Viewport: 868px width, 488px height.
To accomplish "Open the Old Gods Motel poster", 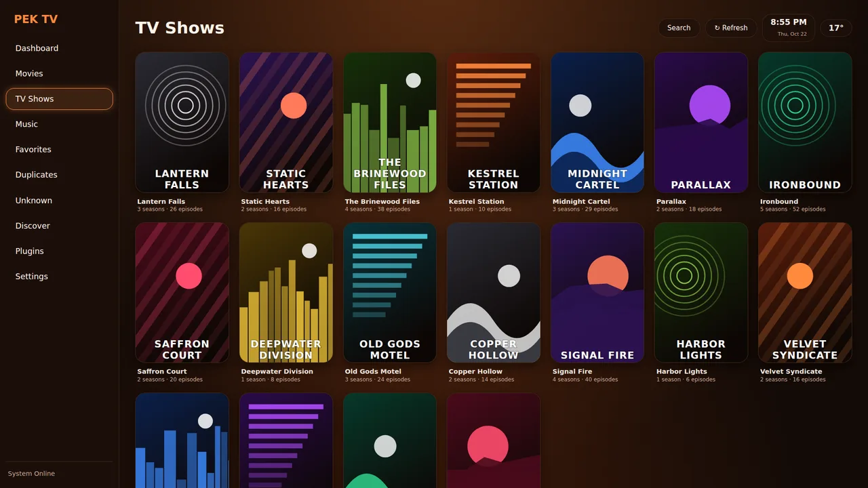I will pyautogui.click(x=390, y=293).
